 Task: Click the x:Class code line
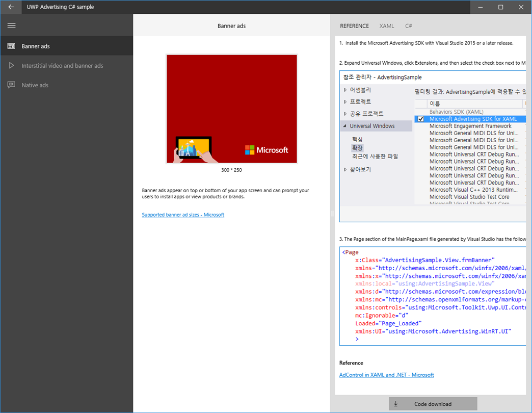425,260
